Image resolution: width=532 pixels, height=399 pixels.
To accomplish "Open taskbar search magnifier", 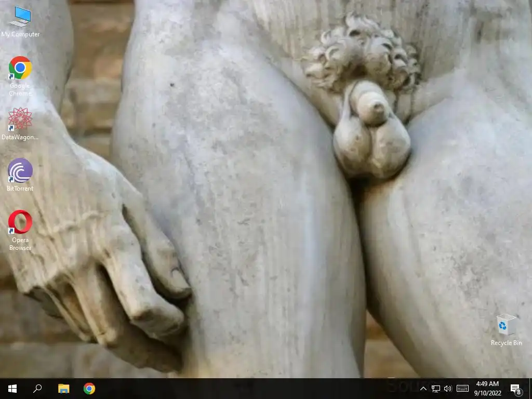I will point(37,389).
